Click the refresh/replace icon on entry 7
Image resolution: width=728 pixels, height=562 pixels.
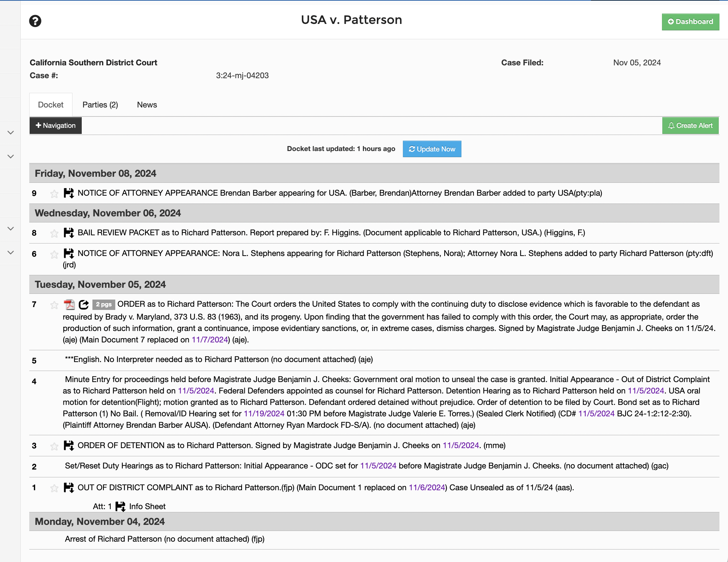[x=84, y=305]
